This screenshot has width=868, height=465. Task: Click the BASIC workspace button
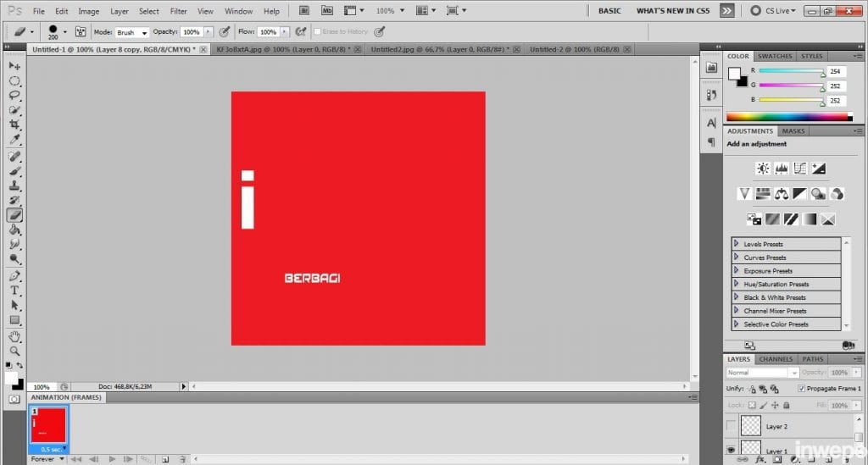(609, 11)
